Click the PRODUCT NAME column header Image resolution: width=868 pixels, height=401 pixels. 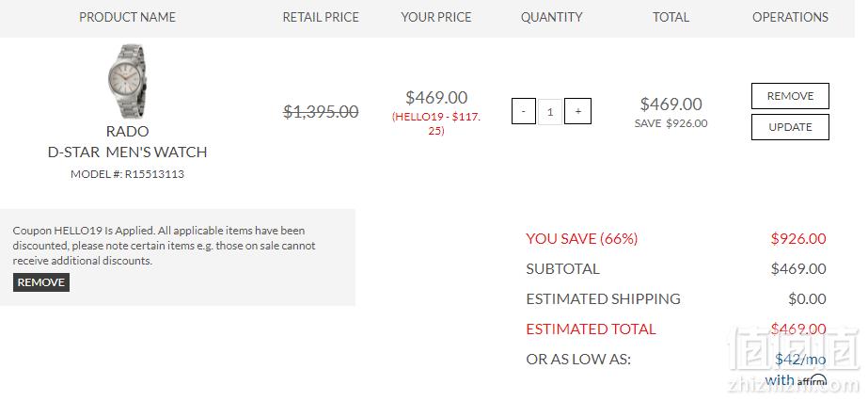tap(127, 17)
